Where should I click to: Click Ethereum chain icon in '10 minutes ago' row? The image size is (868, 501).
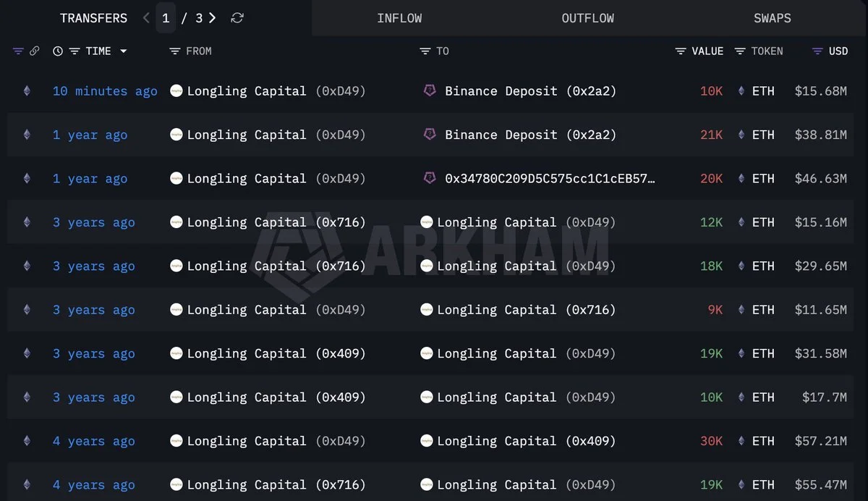point(27,91)
